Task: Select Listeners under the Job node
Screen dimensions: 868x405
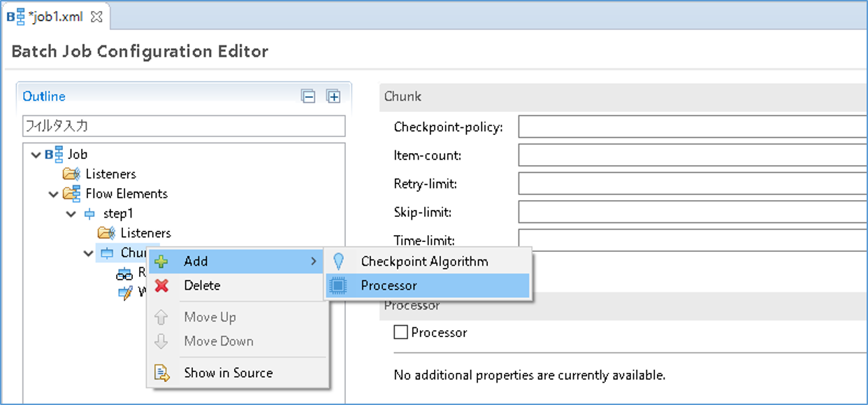Action: 110,174
